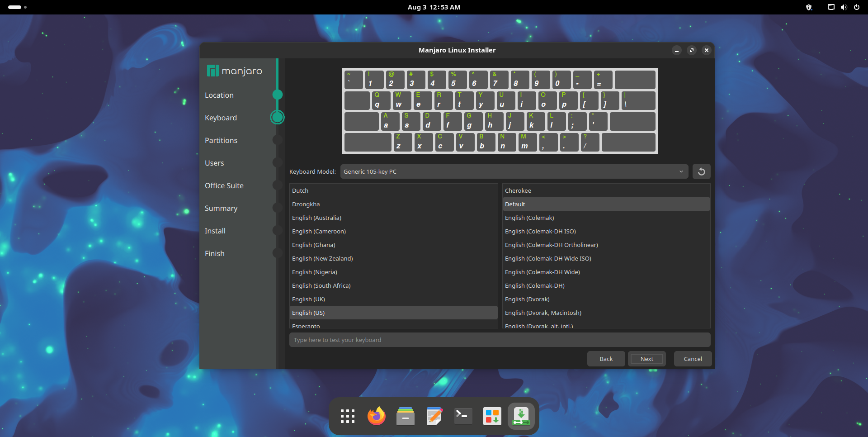The width and height of the screenshot is (868, 437).
Task: Select the Users step in sidebar
Action: [x=214, y=163]
